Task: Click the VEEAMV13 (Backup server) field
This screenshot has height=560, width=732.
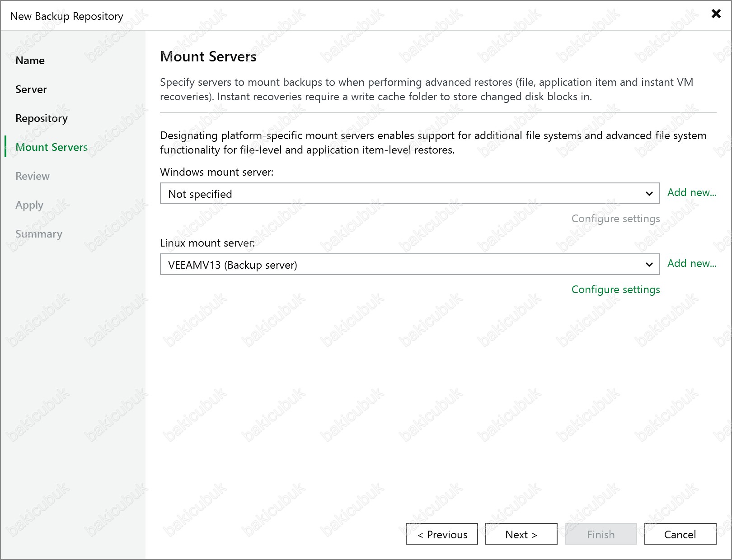Action: pyautogui.click(x=398, y=265)
